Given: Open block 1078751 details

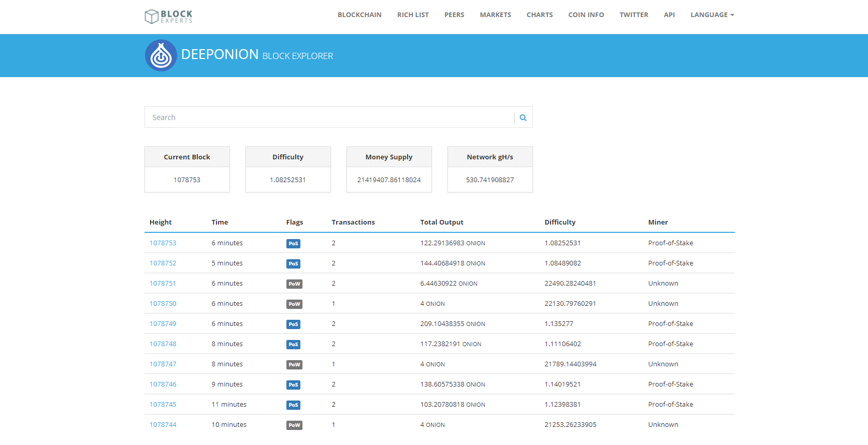Looking at the screenshot, I should pos(163,283).
